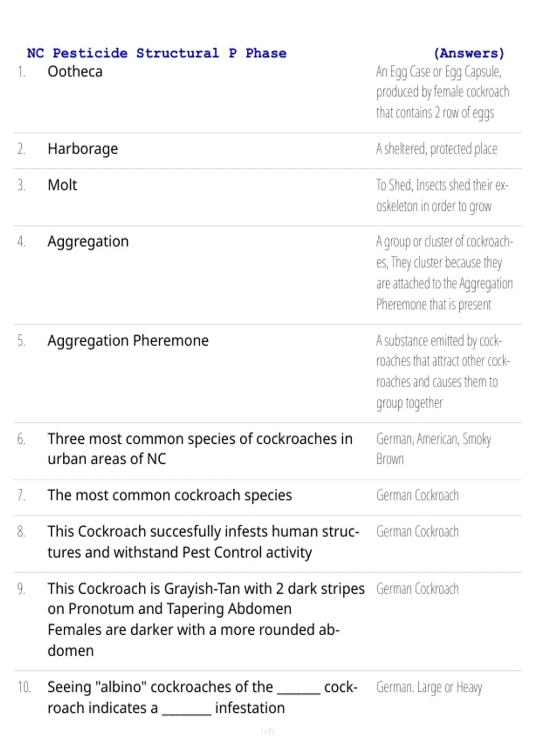This screenshot has height=756, width=534.
Task: Select the term 'Molt'
Action: click(62, 185)
